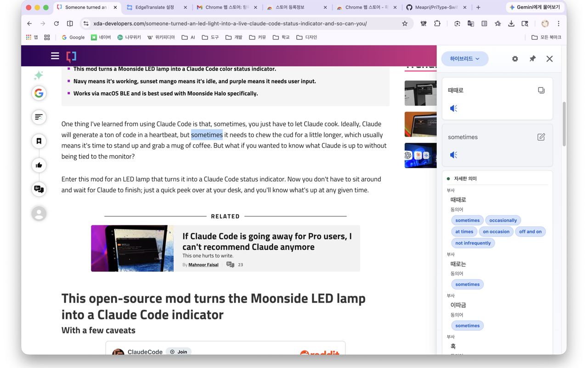Viewport: 588px width, 368px height.
Task: Open the 위키피디아 bookmark
Action: (161, 37)
